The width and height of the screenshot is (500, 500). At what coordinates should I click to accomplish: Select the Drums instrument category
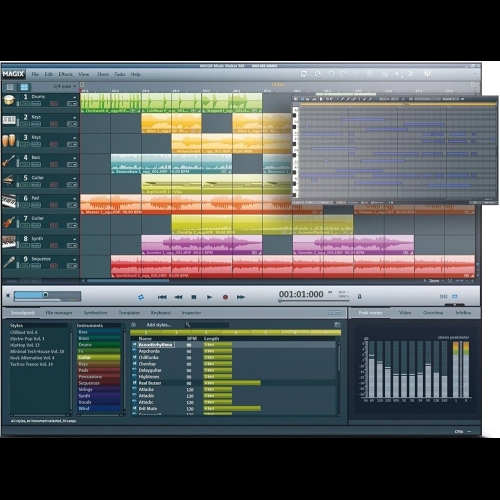[99, 345]
